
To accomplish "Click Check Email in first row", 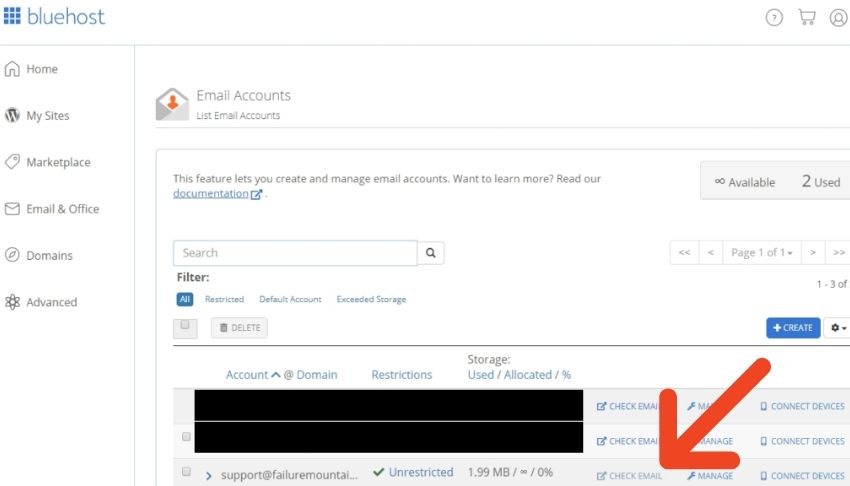I will 627,406.
